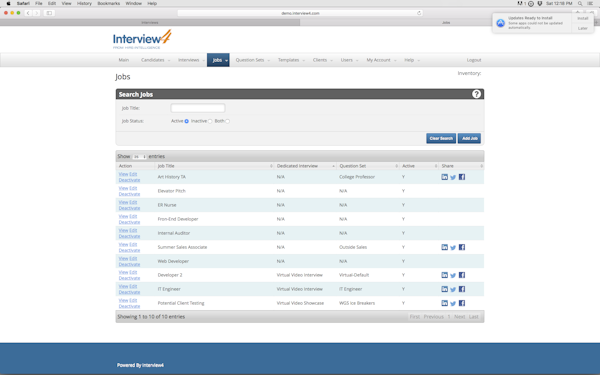Edit the Internal Auditor job
This screenshot has width=600, height=375.
[133, 230]
